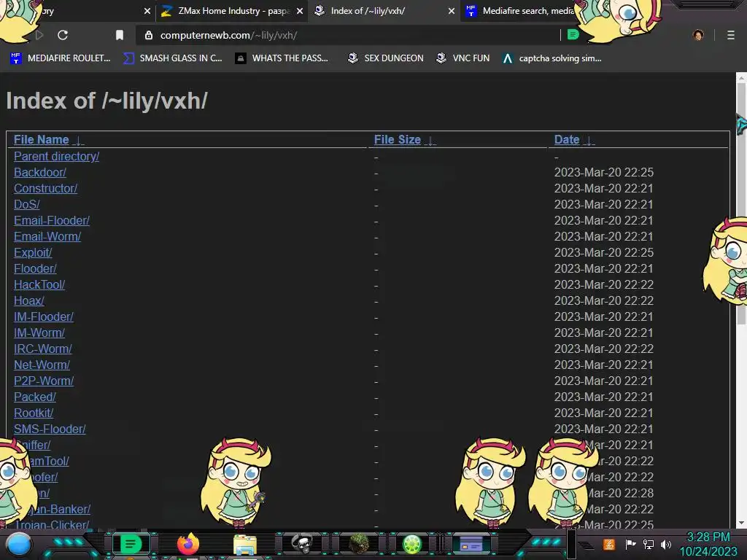The image size is (747, 560).
Task: Open the Minecraft block icon on taskbar
Action: [359, 543]
